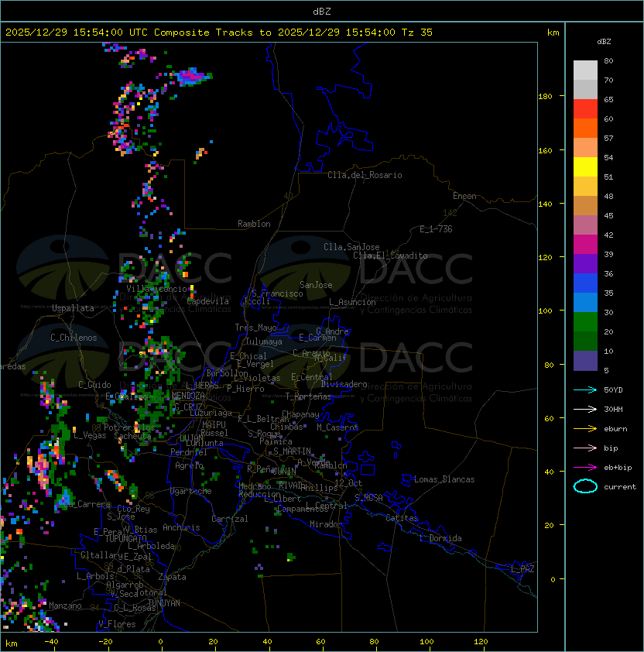Click the 'Carrizal' place label
644x652 pixels.
(x=229, y=519)
